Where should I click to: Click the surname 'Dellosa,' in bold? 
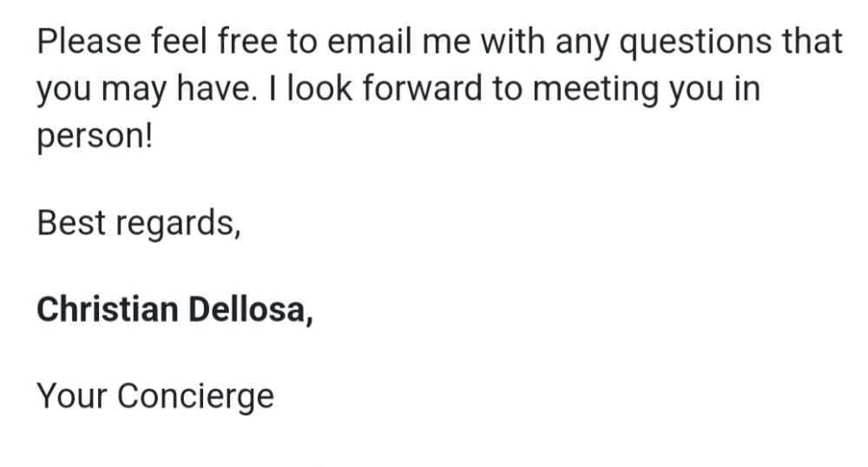click(251, 310)
